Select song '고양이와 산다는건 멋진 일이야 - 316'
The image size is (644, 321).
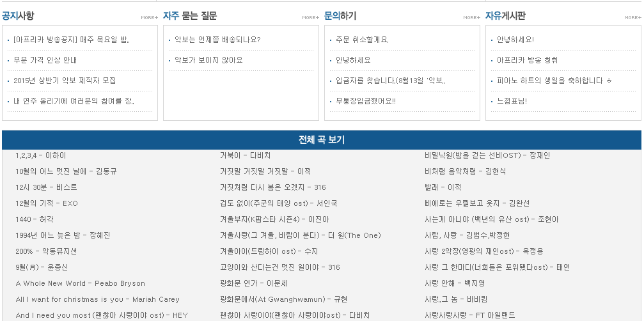click(280, 268)
